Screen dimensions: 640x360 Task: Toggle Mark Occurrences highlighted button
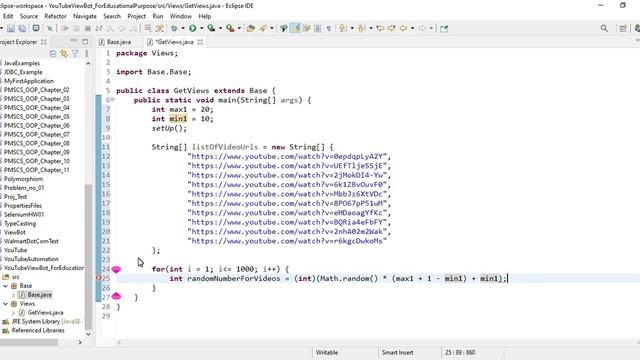(295, 28)
